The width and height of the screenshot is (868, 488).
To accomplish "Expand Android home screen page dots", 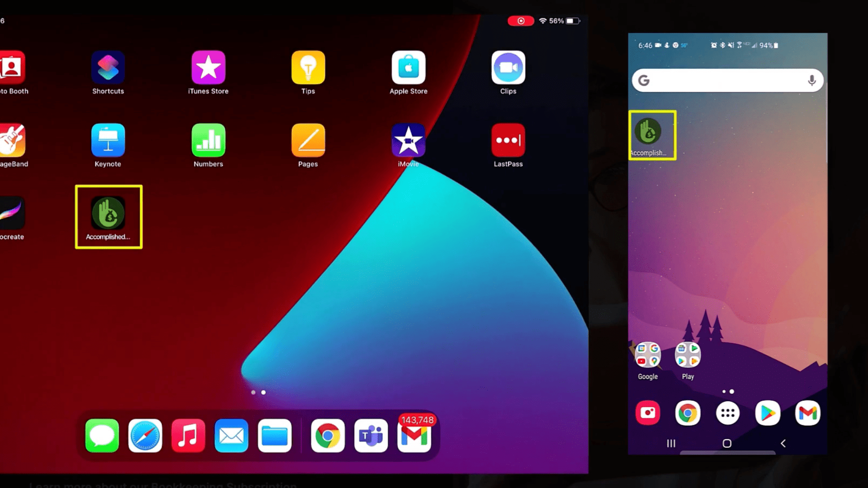I will click(726, 391).
